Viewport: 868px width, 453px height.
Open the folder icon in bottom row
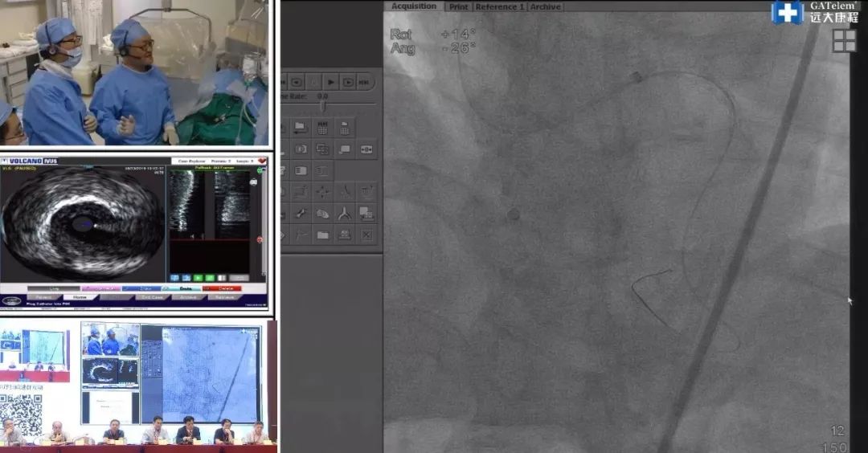[x=323, y=235]
